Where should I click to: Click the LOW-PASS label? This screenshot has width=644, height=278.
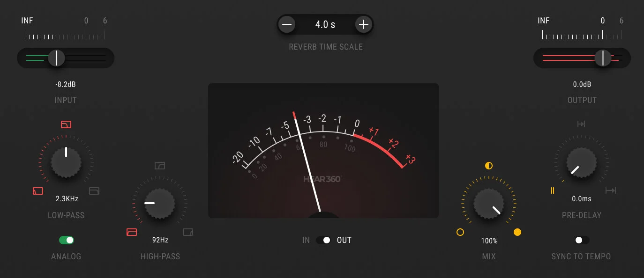(66, 215)
